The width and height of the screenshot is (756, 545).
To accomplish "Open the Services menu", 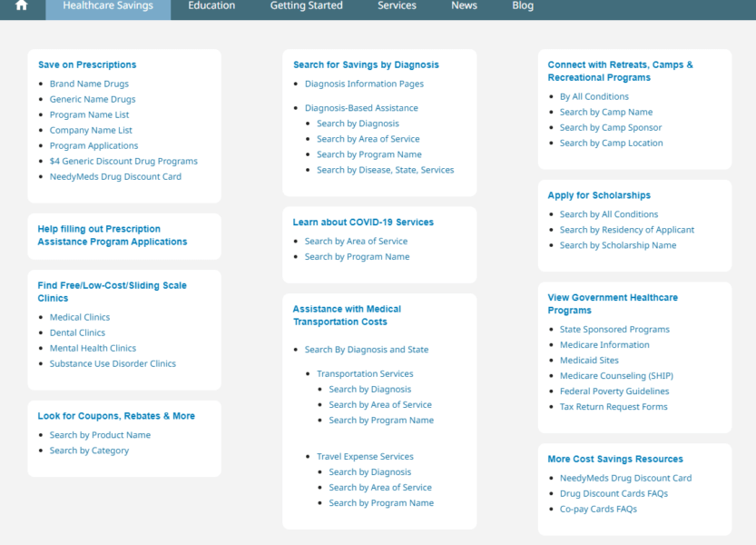I will [397, 5].
